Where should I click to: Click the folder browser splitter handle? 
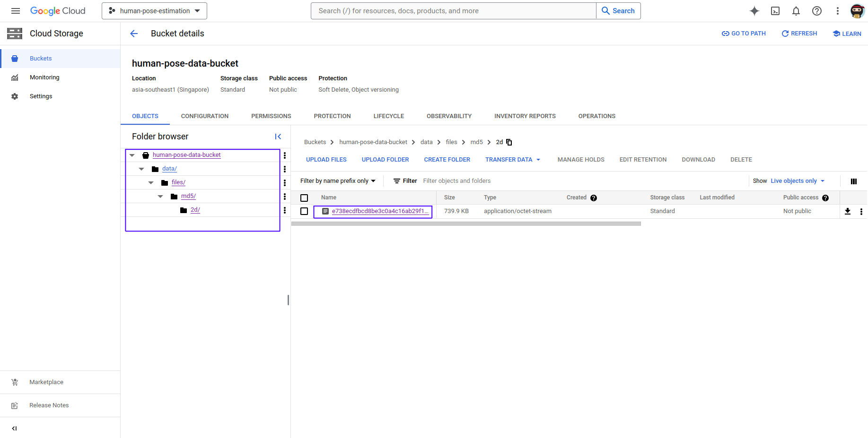288,300
